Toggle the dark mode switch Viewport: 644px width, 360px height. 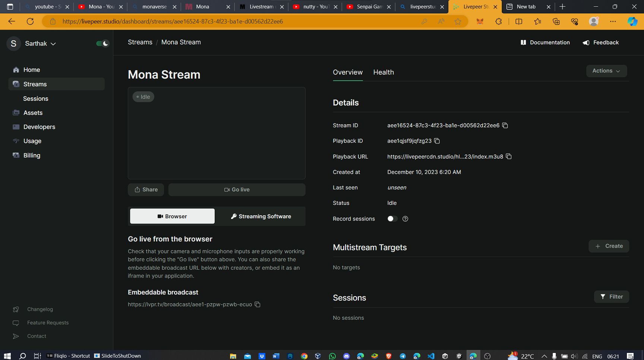coord(102,43)
